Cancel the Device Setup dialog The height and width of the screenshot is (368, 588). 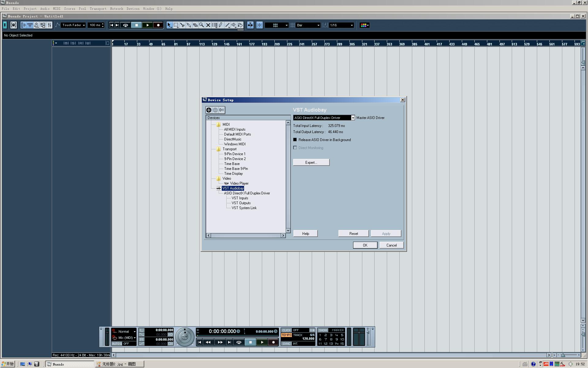[391, 245]
